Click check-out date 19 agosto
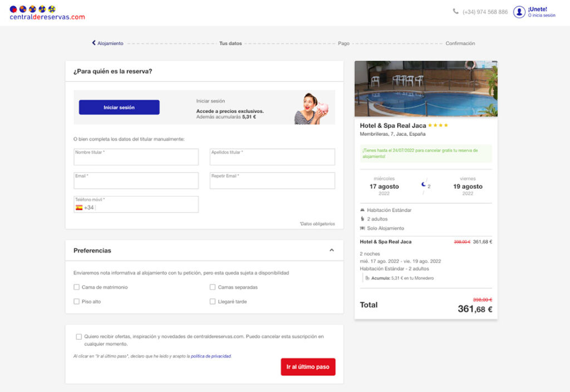This screenshot has width=570, height=392. click(x=468, y=187)
